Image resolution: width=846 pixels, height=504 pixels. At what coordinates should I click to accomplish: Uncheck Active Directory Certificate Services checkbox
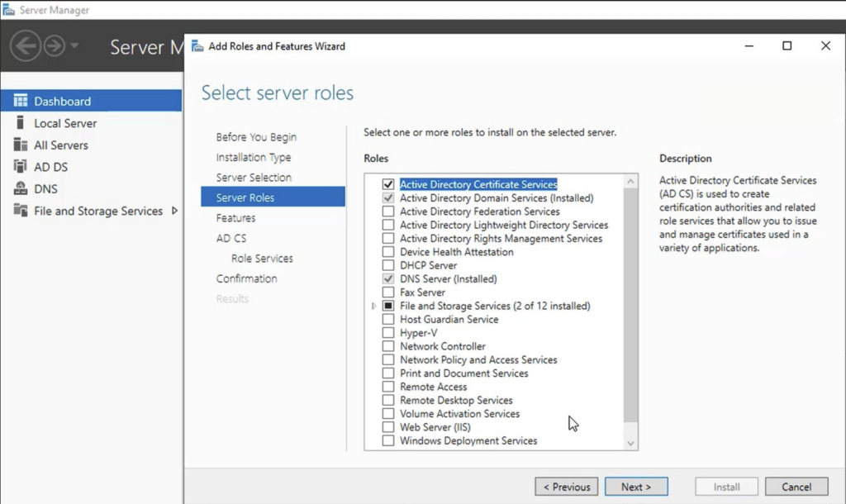[x=388, y=184]
